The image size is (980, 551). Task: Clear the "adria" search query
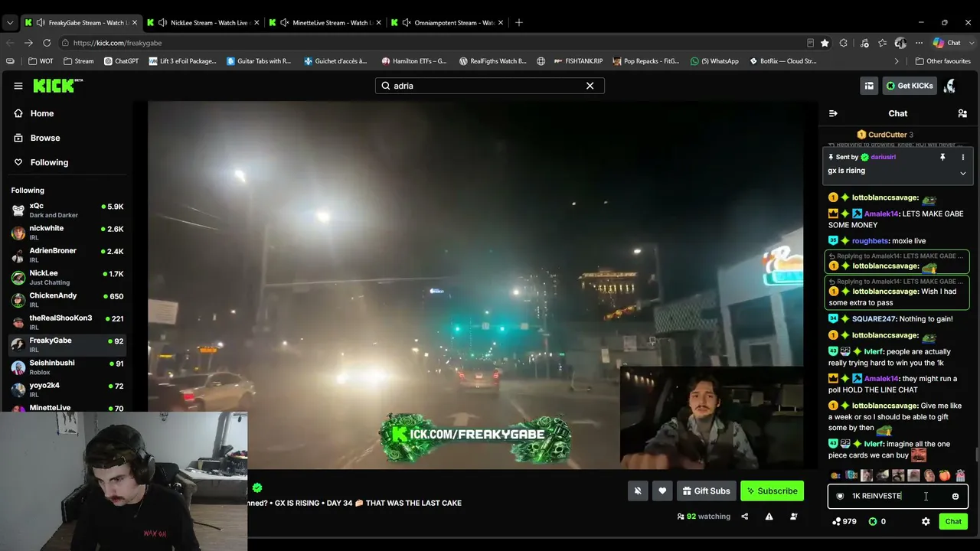(x=590, y=86)
